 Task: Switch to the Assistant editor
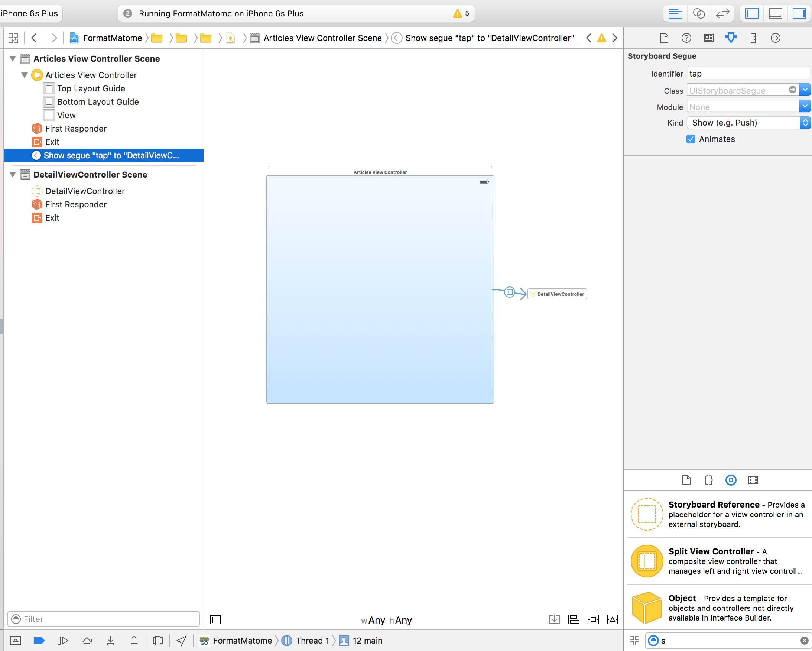pos(699,13)
